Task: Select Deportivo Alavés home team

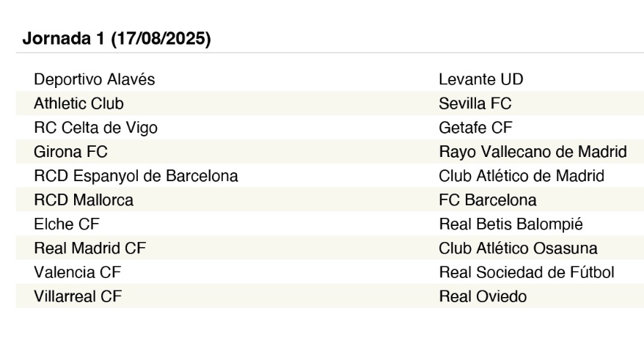Action: [x=95, y=79]
